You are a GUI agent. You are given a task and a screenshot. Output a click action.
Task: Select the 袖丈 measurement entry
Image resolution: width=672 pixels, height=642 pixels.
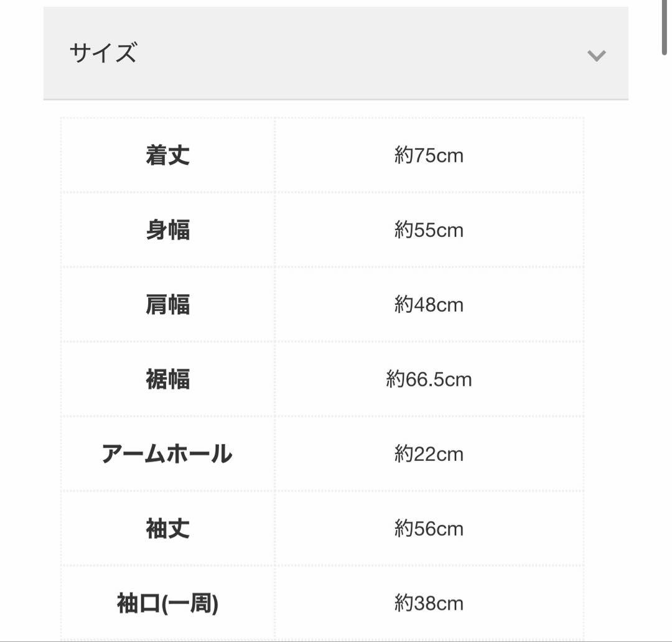(166, 528)
